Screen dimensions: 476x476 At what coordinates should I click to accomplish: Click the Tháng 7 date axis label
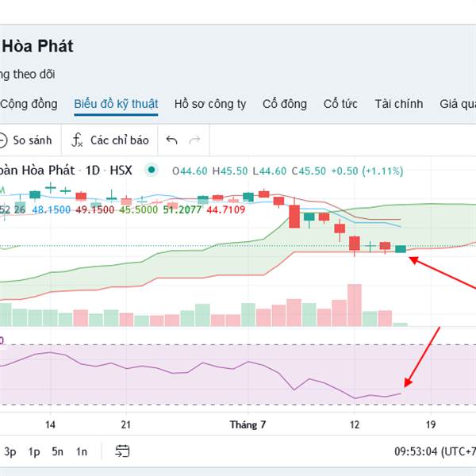(248, 424)
